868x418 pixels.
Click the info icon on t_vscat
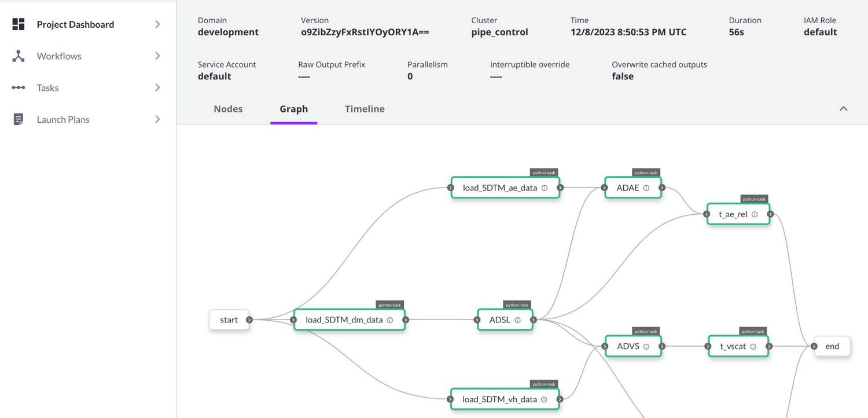pyautogui.click(x=753, y=346)
